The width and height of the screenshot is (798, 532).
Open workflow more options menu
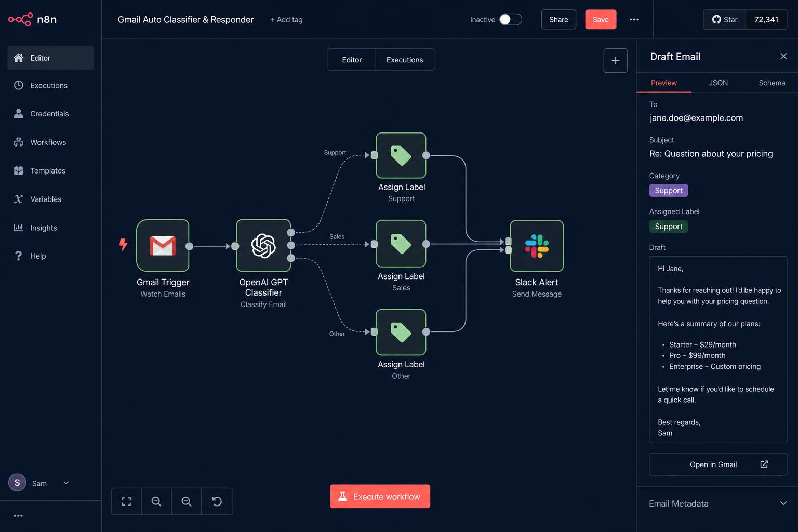click(634, 20)
